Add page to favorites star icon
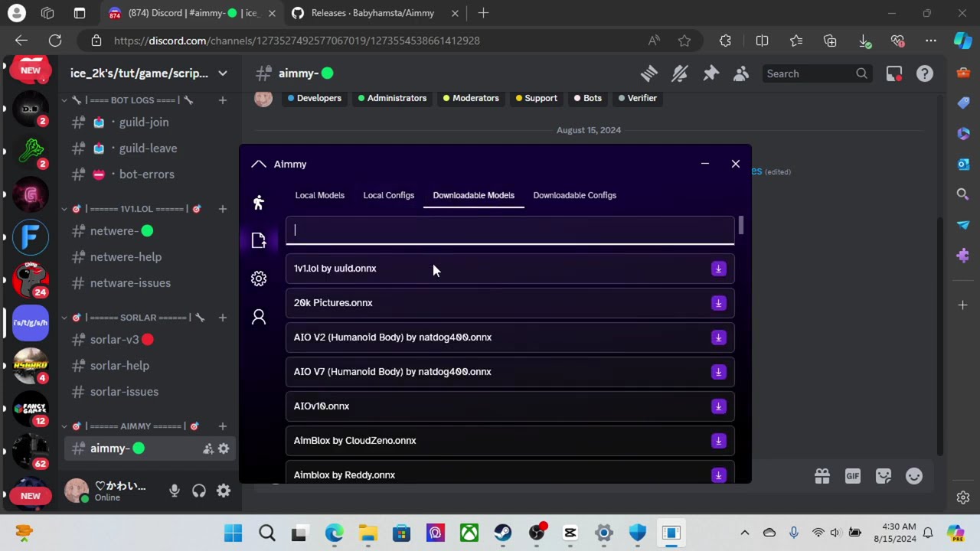 coord(684,41)
